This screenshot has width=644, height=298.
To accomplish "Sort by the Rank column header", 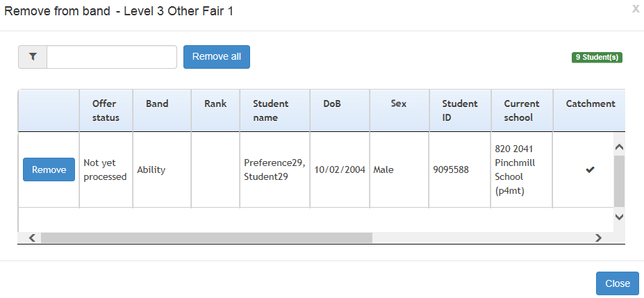I will (x=215, y=104).
